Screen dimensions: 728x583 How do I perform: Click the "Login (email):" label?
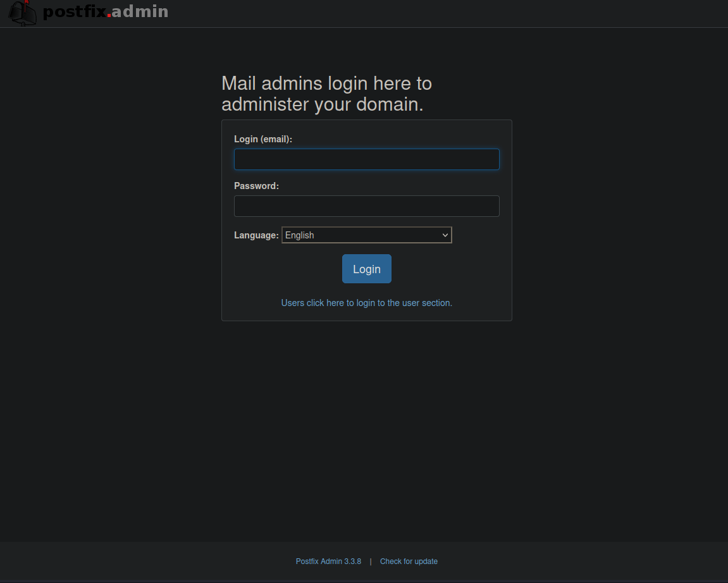[263, 139]
